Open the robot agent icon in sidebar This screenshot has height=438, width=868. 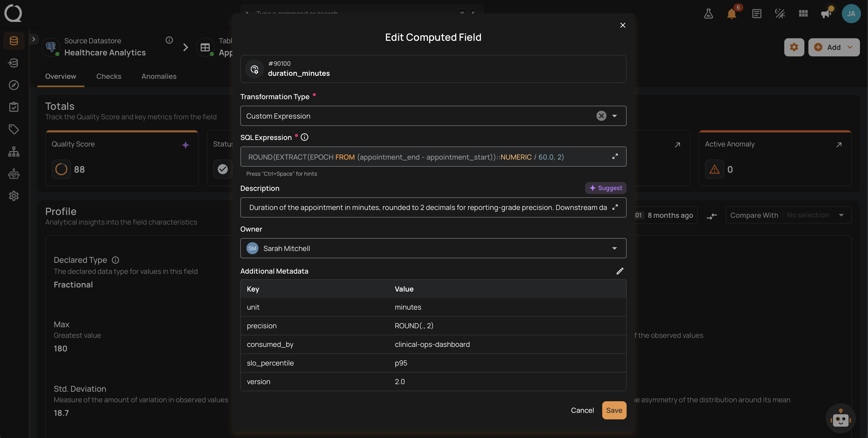tap(14, 174)
